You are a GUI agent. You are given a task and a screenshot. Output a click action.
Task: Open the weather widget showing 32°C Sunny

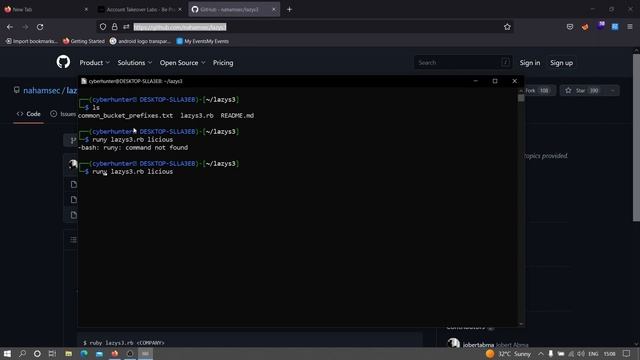click(x=508, y=354)
